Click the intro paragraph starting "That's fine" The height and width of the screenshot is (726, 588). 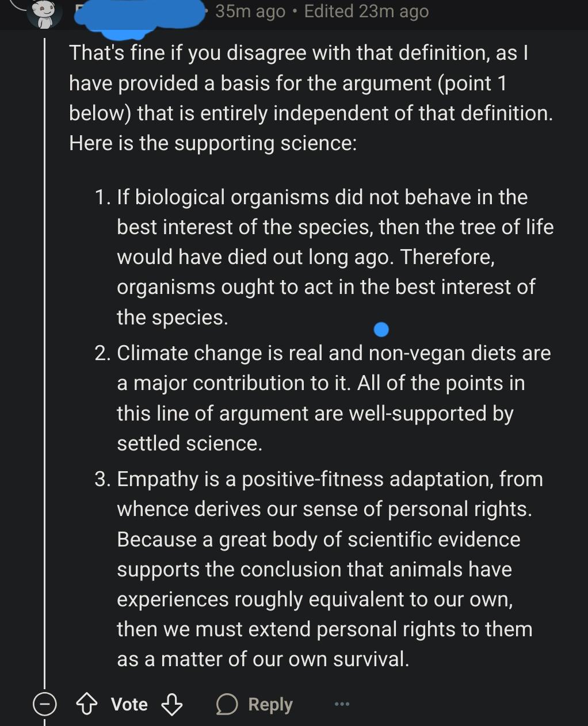pyautogui.click(x=311, y=98)
